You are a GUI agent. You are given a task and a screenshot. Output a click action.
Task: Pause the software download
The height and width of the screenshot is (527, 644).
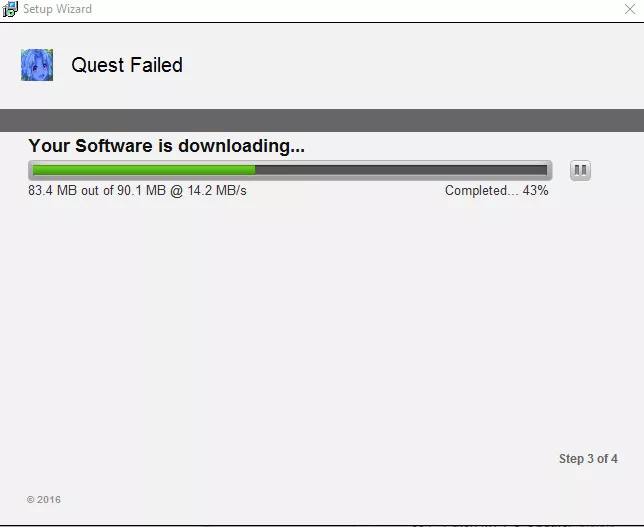pos(580,170)
